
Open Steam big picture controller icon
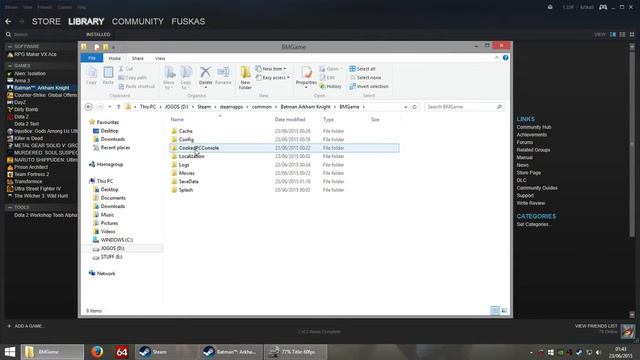tap(603, 7)
